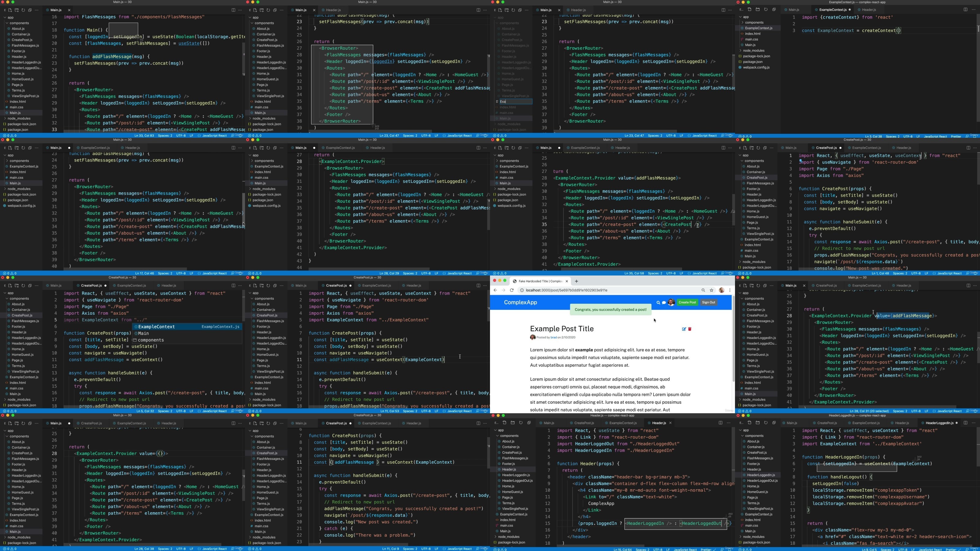Click the zoom magnifier in Chrome's address bar
The height and width of the screenshot is (551, 980).
pos(703,290)
